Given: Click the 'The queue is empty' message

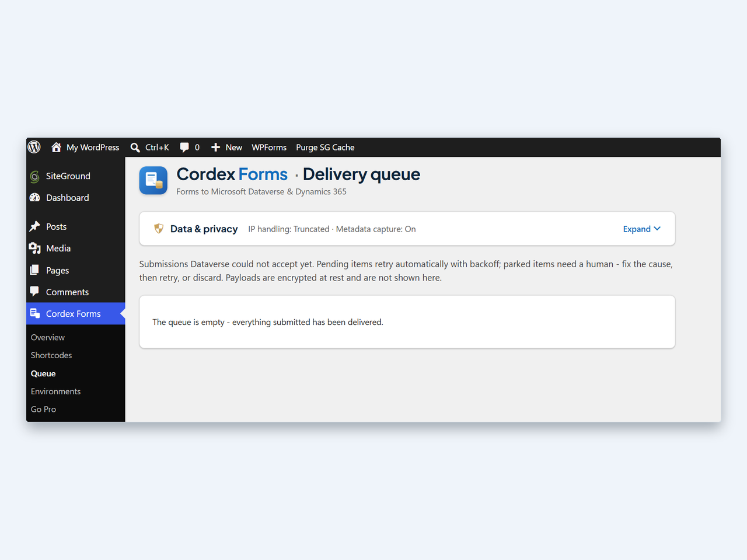Looking at the screenshot, I should point(268,322).
